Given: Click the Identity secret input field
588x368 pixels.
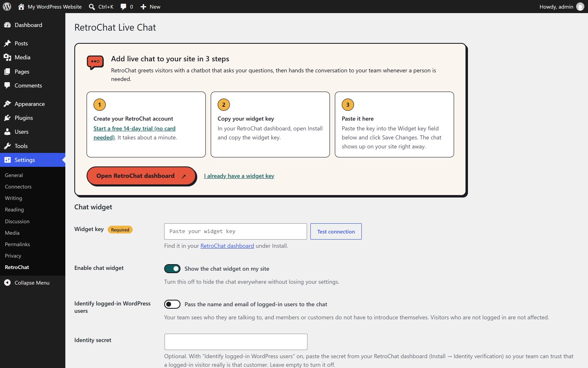Looking at the screenshot, I should (x=236, y=342).
